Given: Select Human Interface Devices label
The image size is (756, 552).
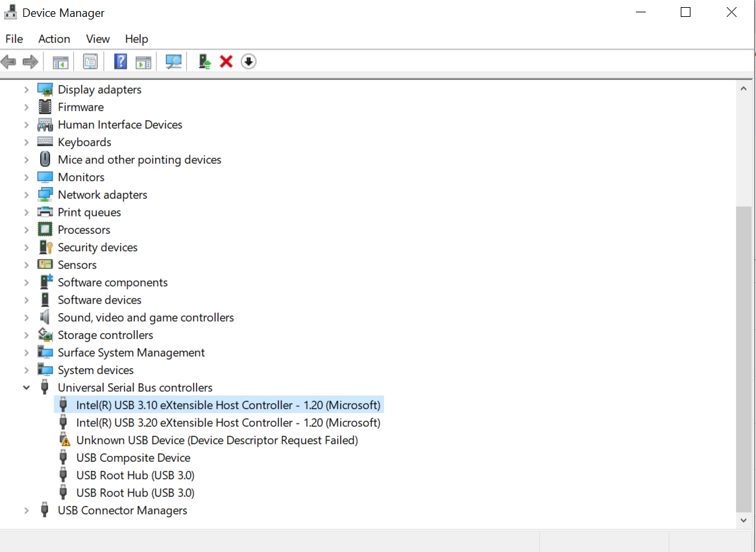Looking at the screenshot, I should tap(120, 125).
